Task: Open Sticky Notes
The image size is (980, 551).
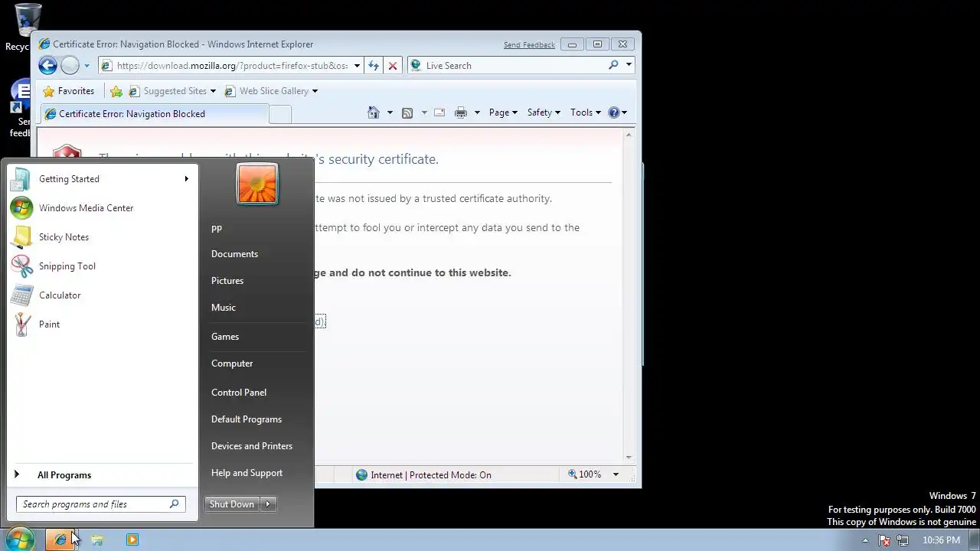Action: [x=102, y=237]
